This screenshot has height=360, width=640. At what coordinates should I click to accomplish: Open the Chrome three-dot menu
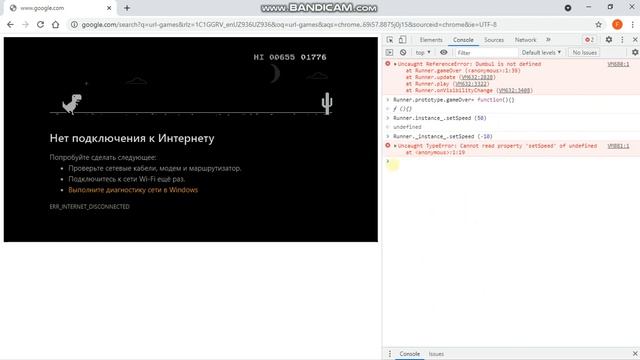tap(633, 24)
